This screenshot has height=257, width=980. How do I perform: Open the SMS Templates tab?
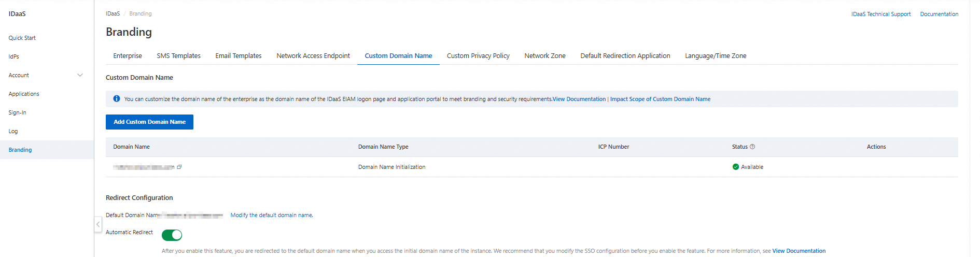178,56
